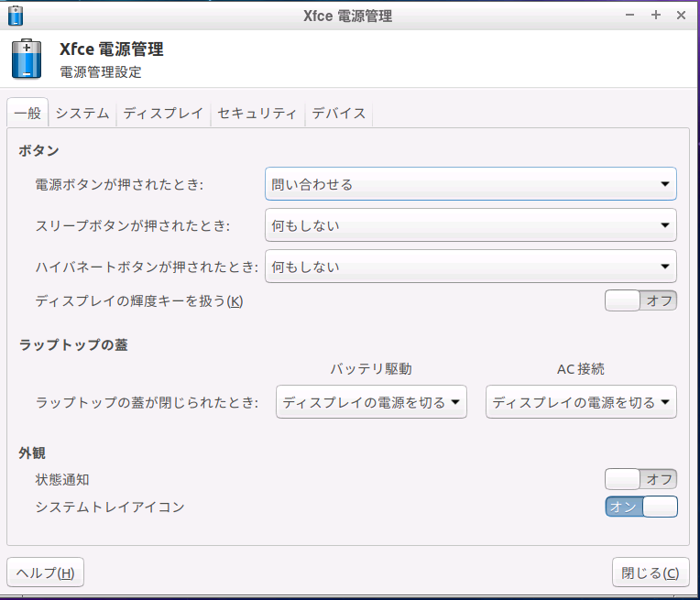The image size is (700, 600).
Task: Click the 電源ボタンが押されたとき label
Action: point(119,184)
